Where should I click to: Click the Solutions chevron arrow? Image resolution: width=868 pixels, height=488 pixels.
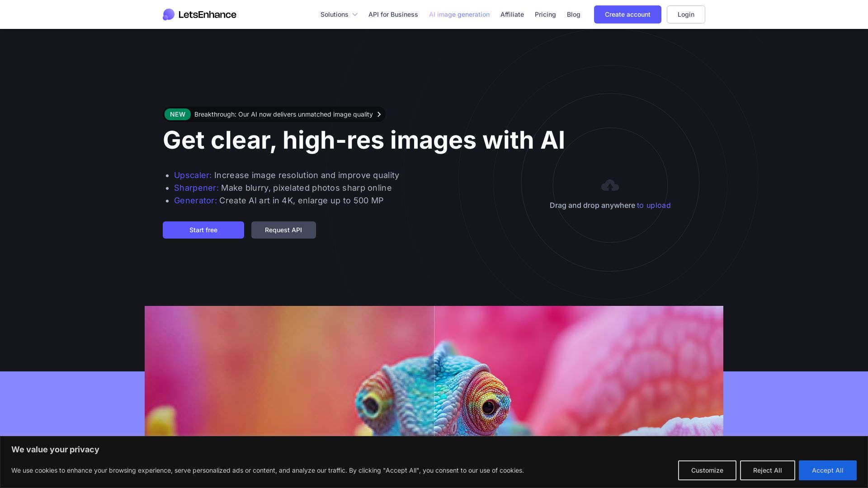pos(355,15)
